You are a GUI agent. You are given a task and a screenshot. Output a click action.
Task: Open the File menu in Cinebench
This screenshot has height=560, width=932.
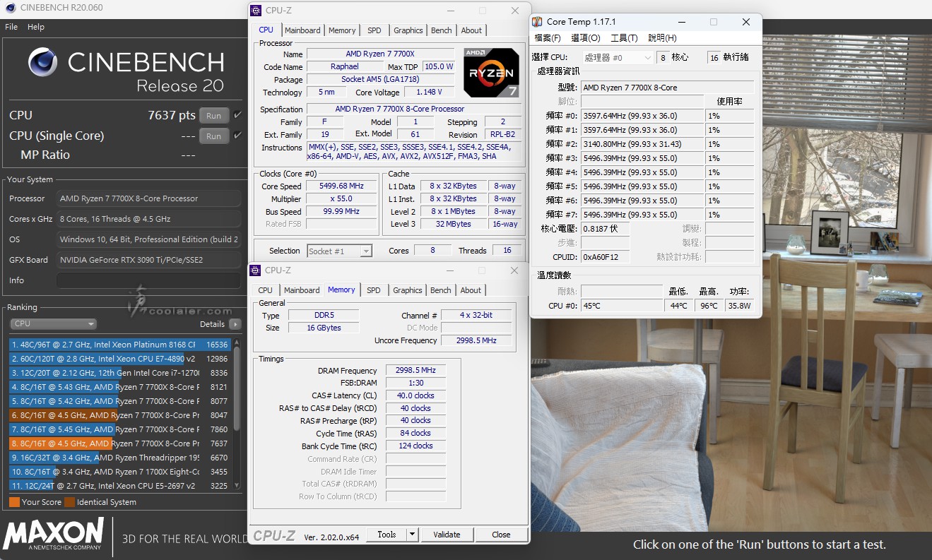click(11, 27)
